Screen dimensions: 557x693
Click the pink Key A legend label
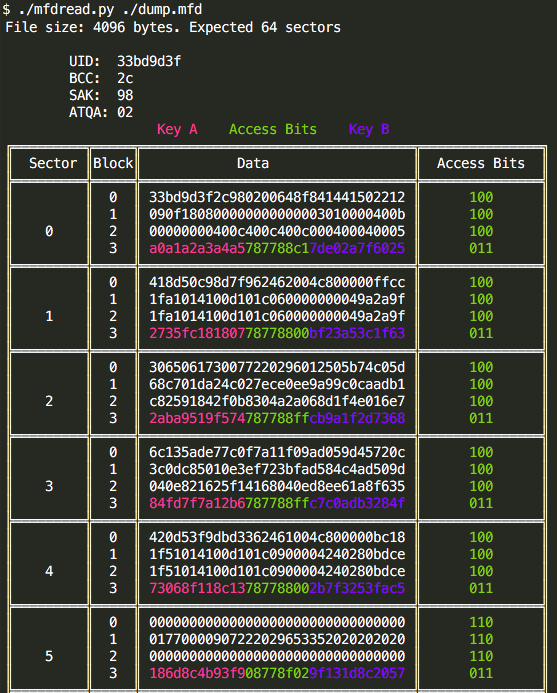coord(177,129)
